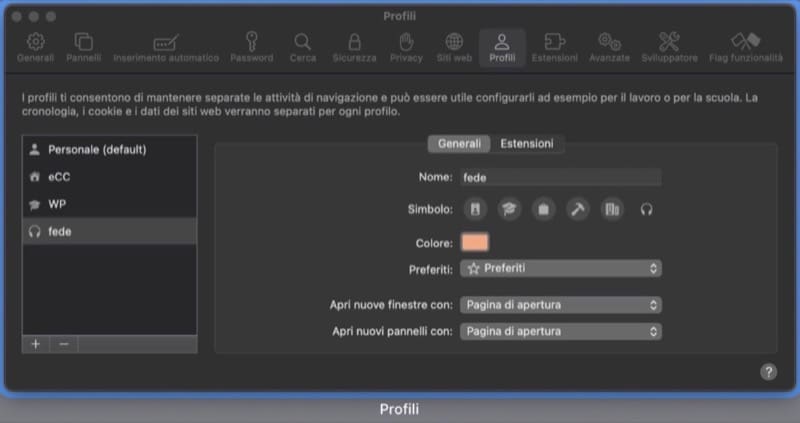Open the Inserimento automatico preferences
This screenshot has width=800, height=423.
pyautogui.click(x=166, y=47)
